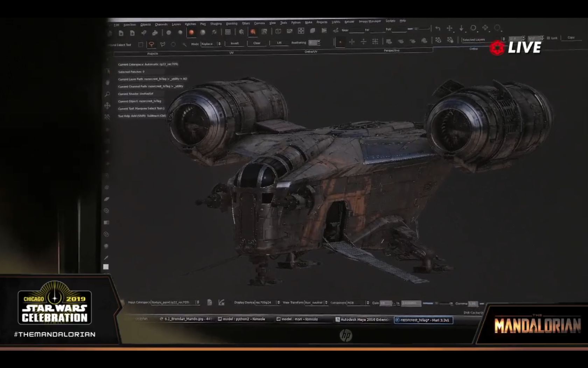Image resolution: width=588 pixels, height=368 pixels.
Task: Adjust the FoV slider
Action: point(418,29)
